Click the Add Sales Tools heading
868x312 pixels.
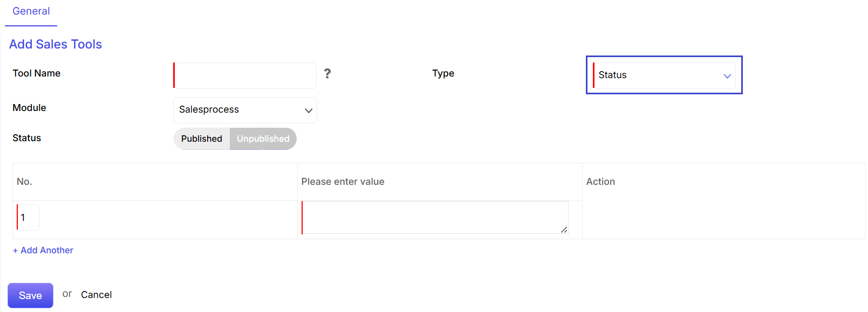(56, 44)
